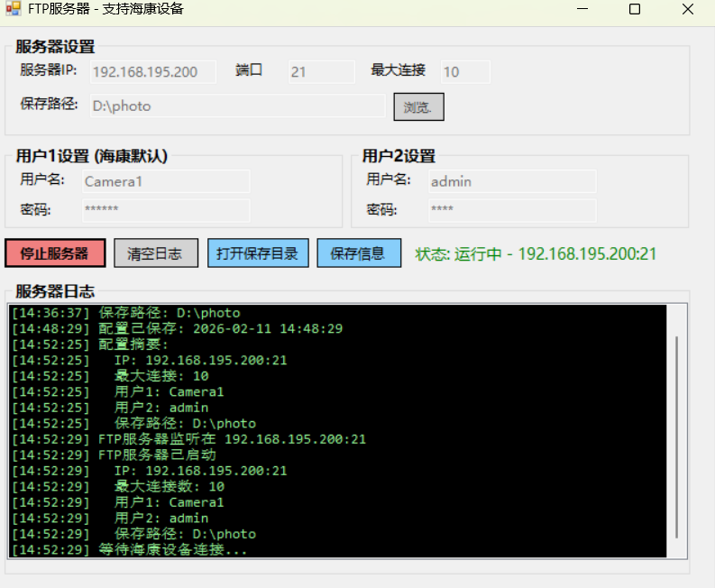Click the 端口 field showing 21
Screen dimensions: 715x588
tap(321, 72)
